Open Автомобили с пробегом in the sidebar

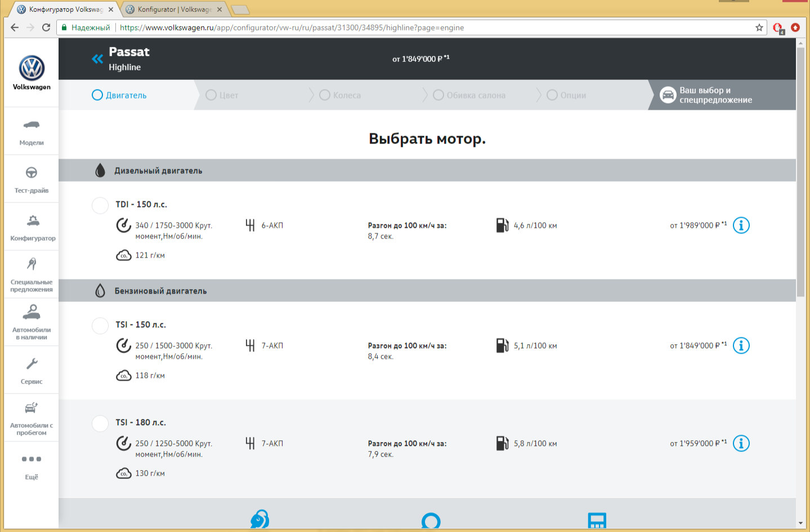pyautogui.click(x=32, y=418)
